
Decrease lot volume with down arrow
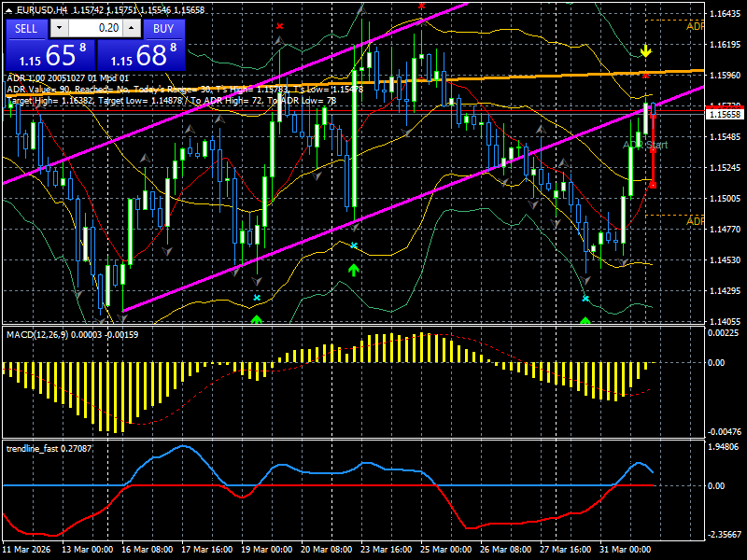59,28
